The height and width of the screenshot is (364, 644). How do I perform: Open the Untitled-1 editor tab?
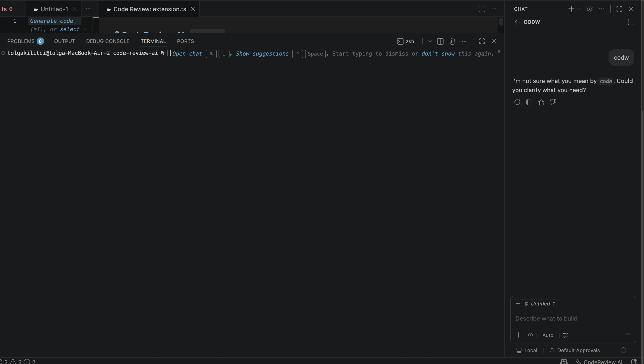pyautogui.click(x=54, y=9)
